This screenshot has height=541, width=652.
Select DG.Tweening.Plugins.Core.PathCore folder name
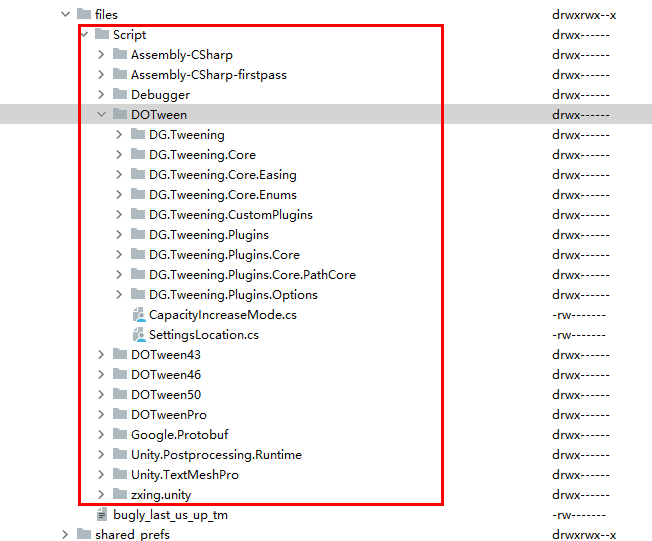[x=252, y=275]
